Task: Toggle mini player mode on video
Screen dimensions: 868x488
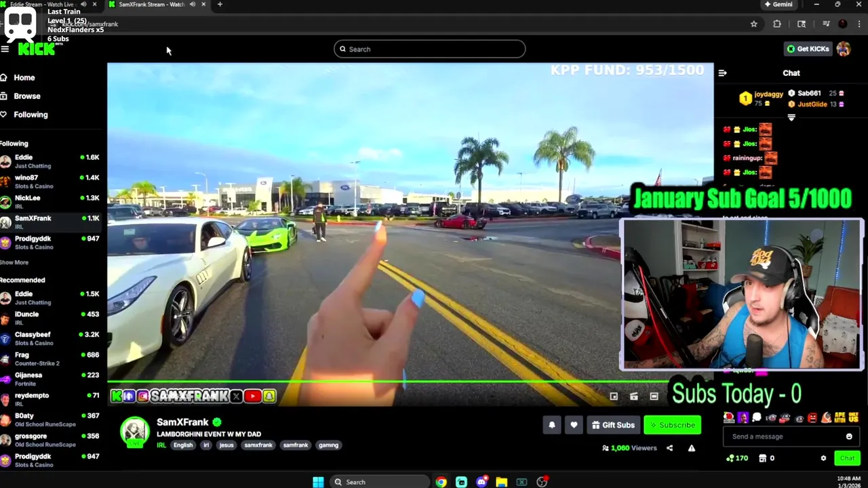Action: [614, 396]
